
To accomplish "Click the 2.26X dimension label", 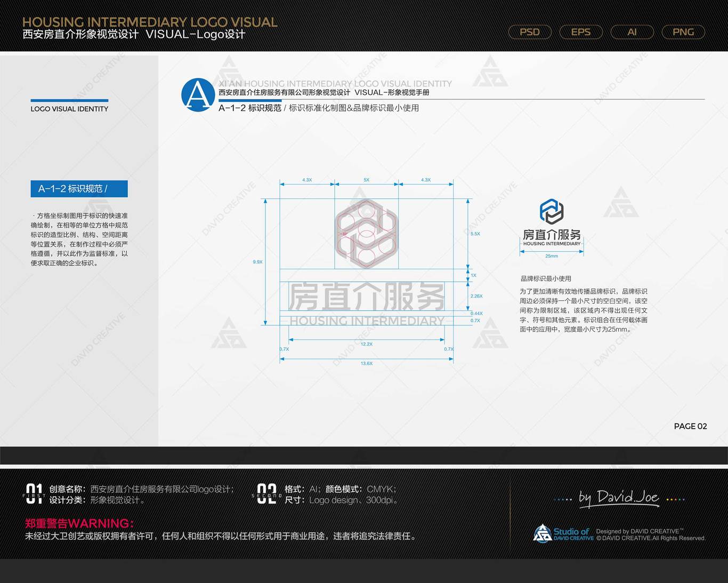I will 476,296.
